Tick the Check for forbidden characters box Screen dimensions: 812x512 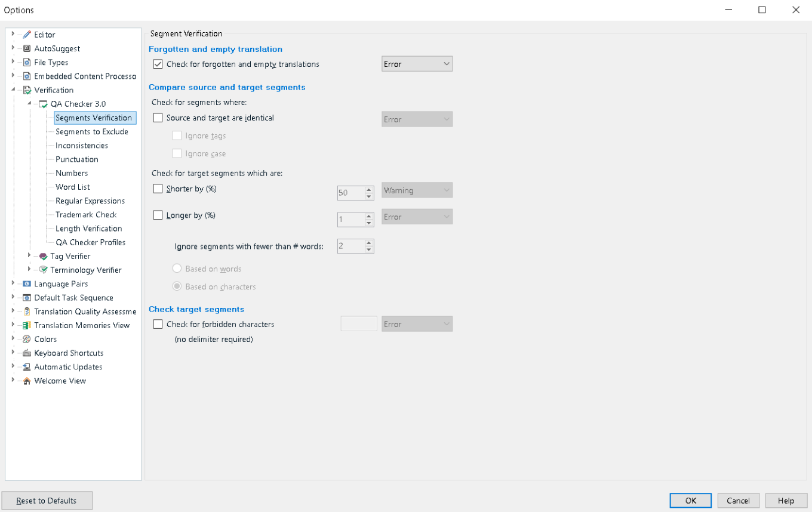(x=158, y=324)
